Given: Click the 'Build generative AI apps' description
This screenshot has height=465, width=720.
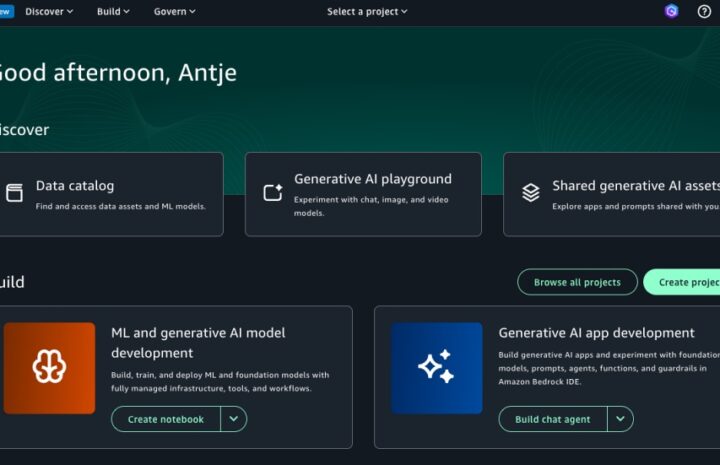Looking at the screenshot, I should (x=609, y=368).
